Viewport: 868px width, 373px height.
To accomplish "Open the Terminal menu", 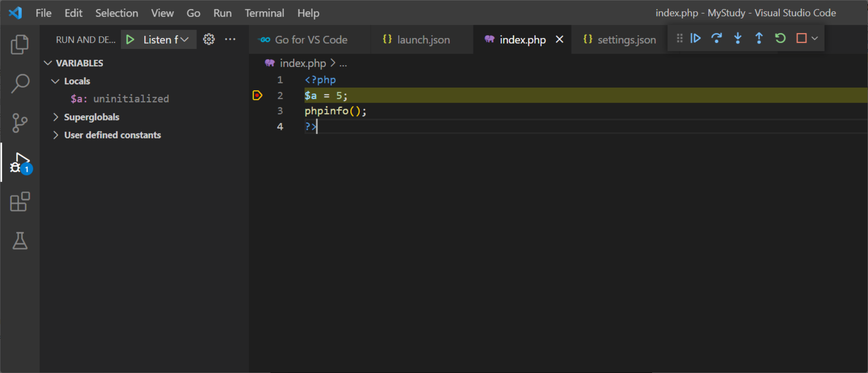I will (x=264, y=13).
